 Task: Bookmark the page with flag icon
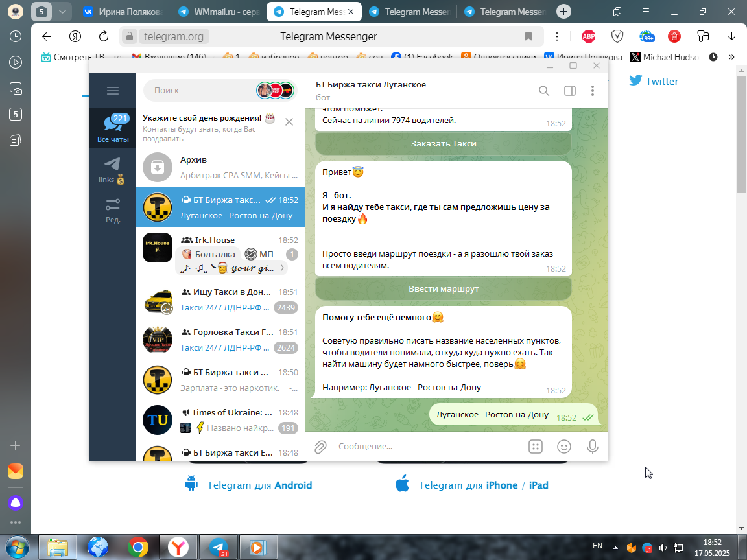point(528,36)
